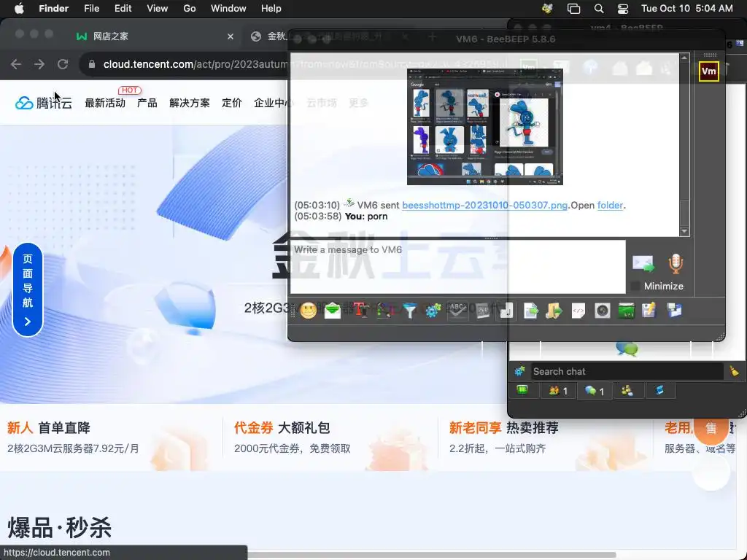The width and height of the screenshot is (747, 560).
Task: Click the gears icon left of Search chat
Action: [x=519, y=371]
